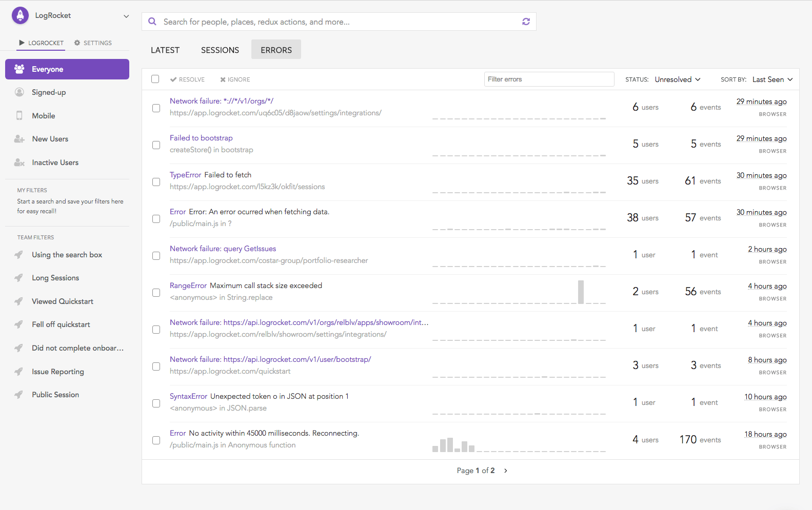Click rocket icon beside Issue Reporting

[x=18, y=372]
